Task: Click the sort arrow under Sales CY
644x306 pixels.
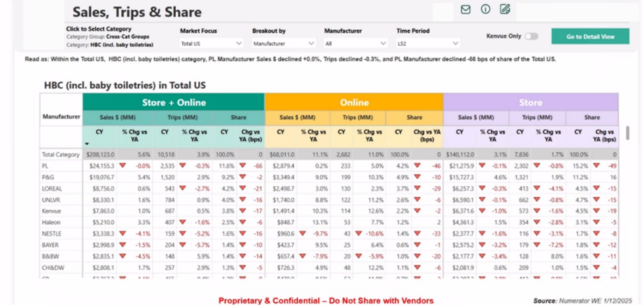Action: tap(87, 144)
